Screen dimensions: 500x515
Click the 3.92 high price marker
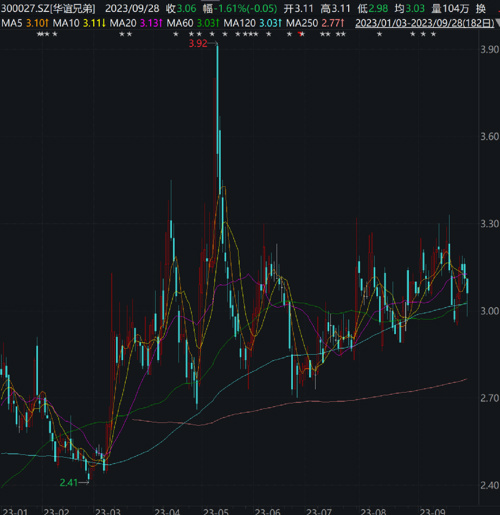pyautogui.click(x=198, y=43)
